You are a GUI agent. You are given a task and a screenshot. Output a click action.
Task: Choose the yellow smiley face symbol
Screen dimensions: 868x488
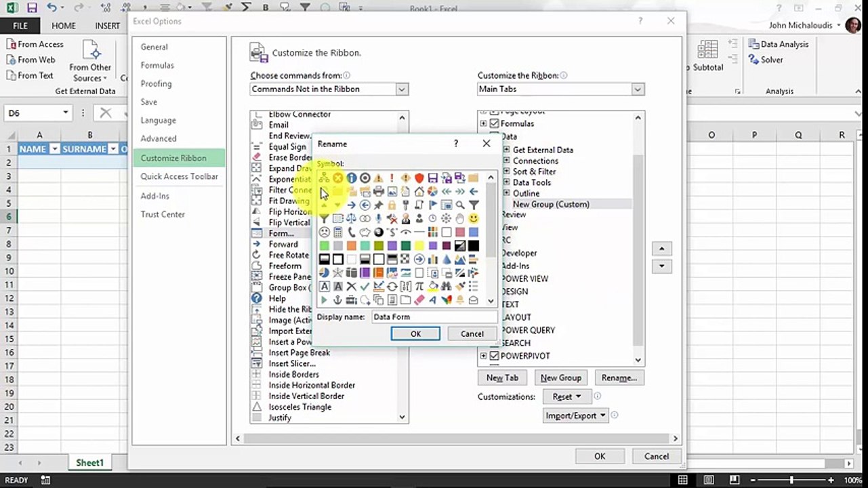point(474,218)
